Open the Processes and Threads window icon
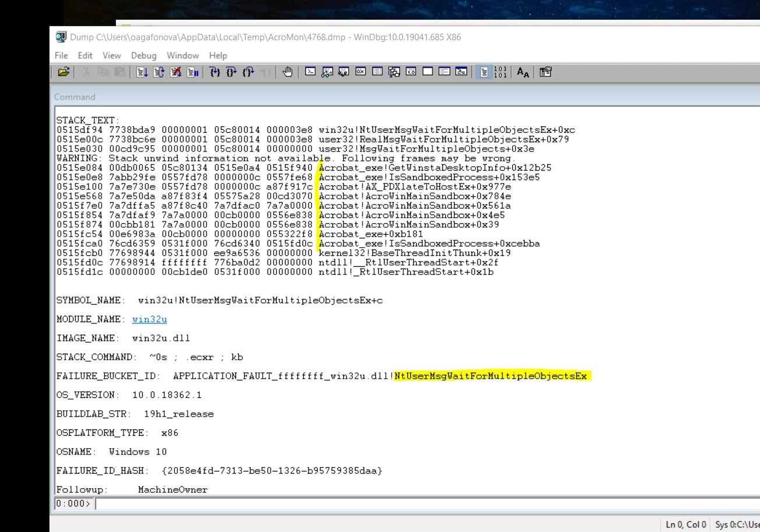This screenshot has height=532, width=760. click(445, 72)
